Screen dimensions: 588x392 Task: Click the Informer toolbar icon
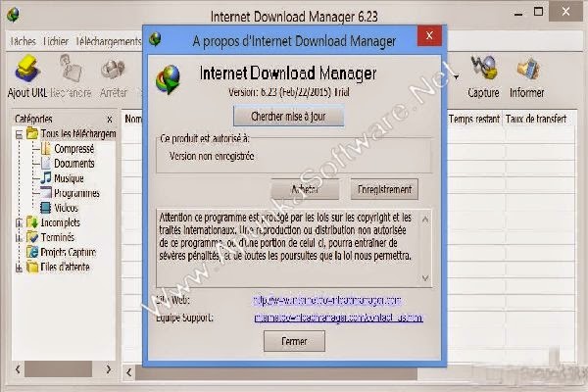coord(527,70)
